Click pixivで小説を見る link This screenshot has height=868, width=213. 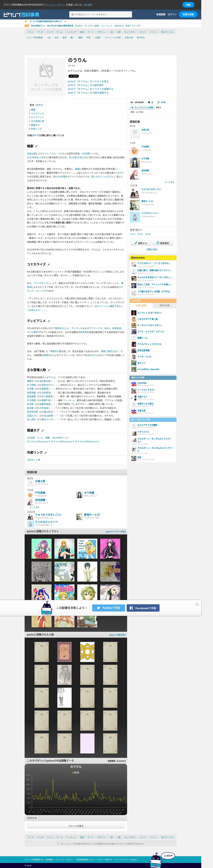pos(118,635)
